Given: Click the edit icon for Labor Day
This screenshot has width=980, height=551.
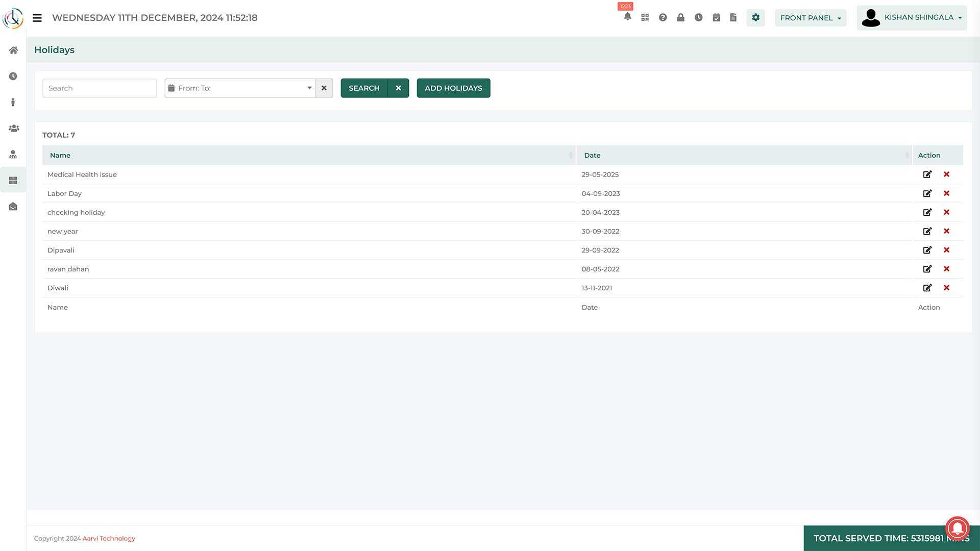Looking at the screenshot, I should (927, 193).
